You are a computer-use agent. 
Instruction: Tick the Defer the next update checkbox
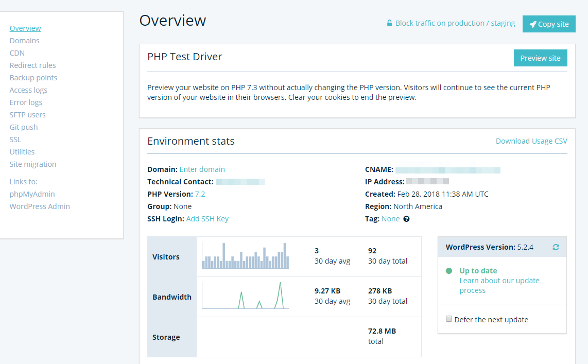[x=449, y=319]
